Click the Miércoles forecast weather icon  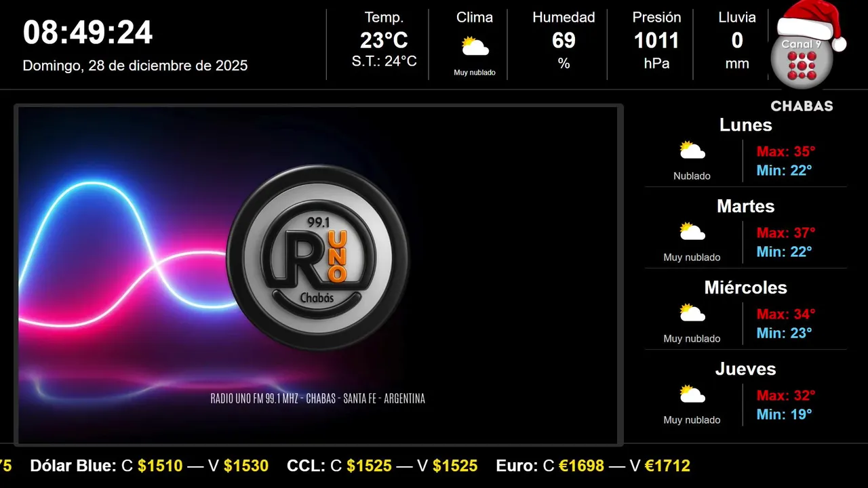[692, 313]
